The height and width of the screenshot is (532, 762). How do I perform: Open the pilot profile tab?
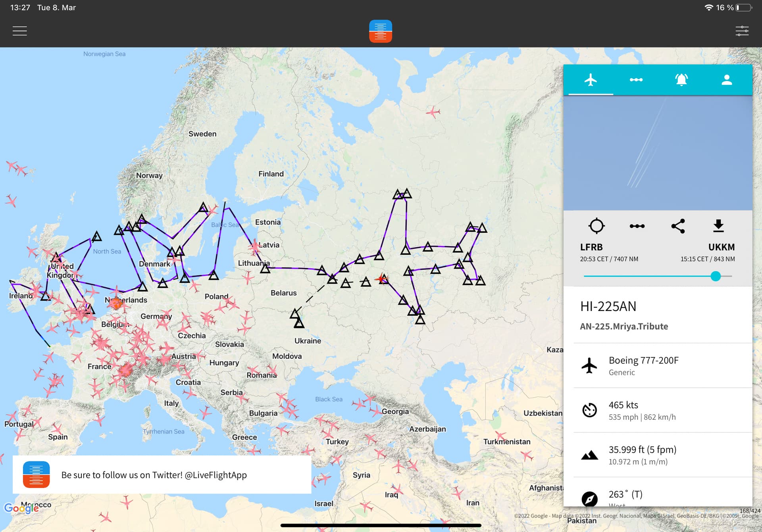point(726,80)
